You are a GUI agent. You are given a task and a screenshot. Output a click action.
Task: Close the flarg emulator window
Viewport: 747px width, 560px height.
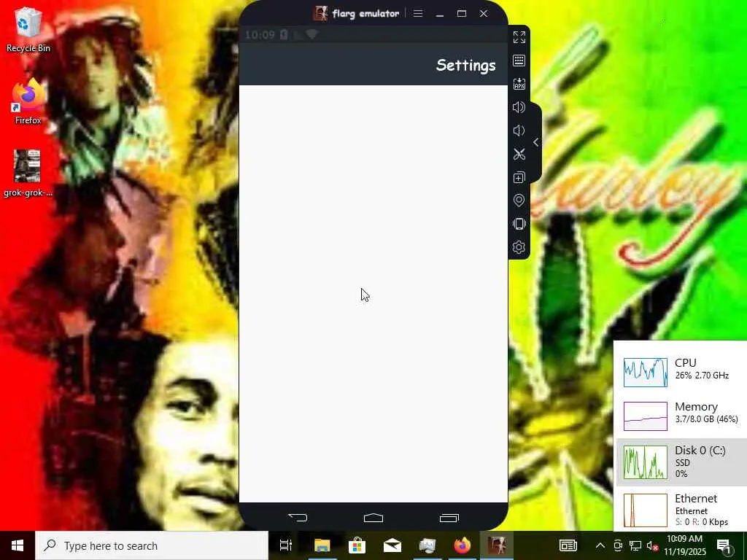[484, 13]
